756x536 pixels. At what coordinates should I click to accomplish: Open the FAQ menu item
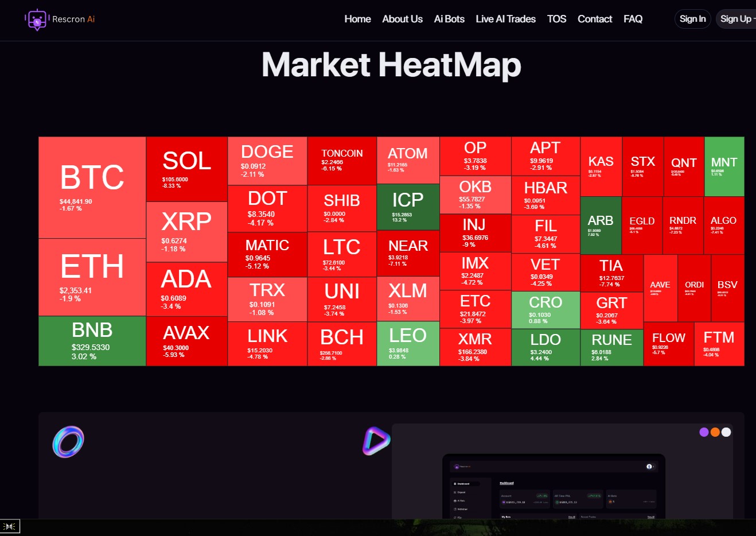(633, 19)
